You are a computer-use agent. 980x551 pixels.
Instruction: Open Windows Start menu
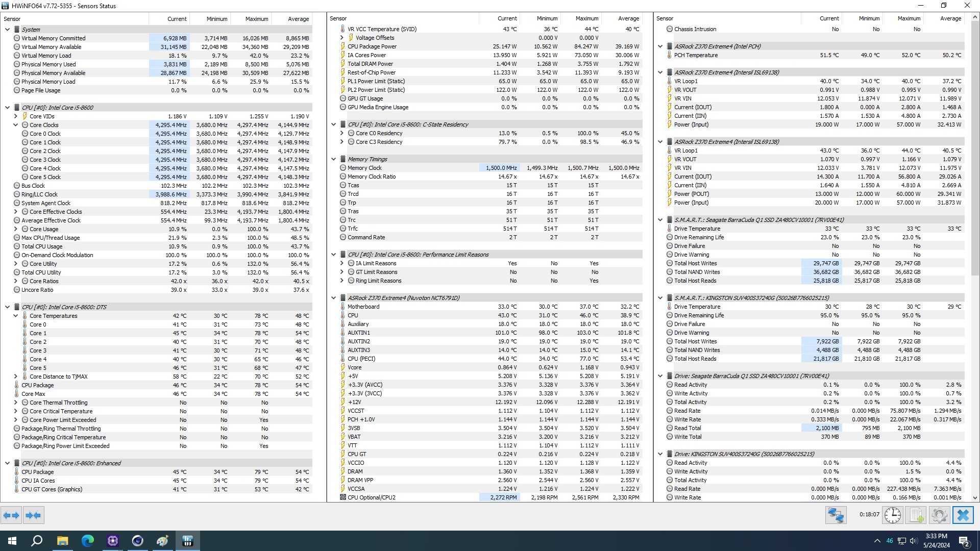tap(12, 541)
